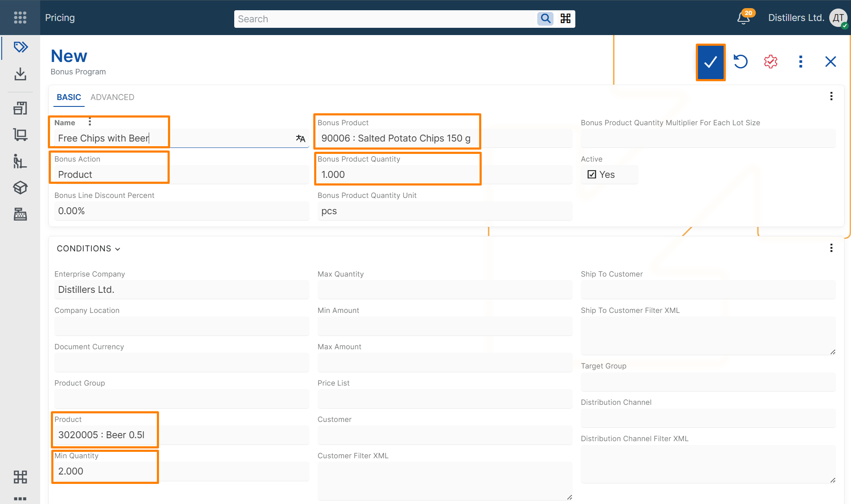Image resolution: width=851 pixels, height=504 pixels.
Task: Switch to the ADVANCED tab
Action: tap(112, 97)
